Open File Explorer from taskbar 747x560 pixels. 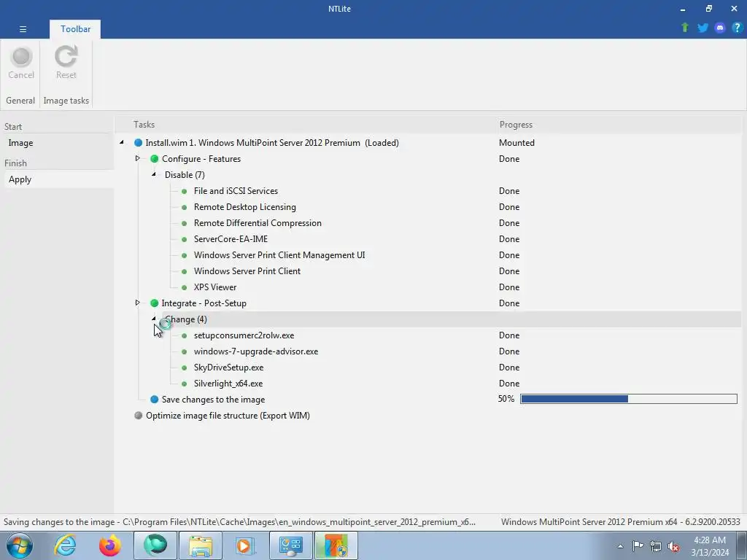(201, 545)
